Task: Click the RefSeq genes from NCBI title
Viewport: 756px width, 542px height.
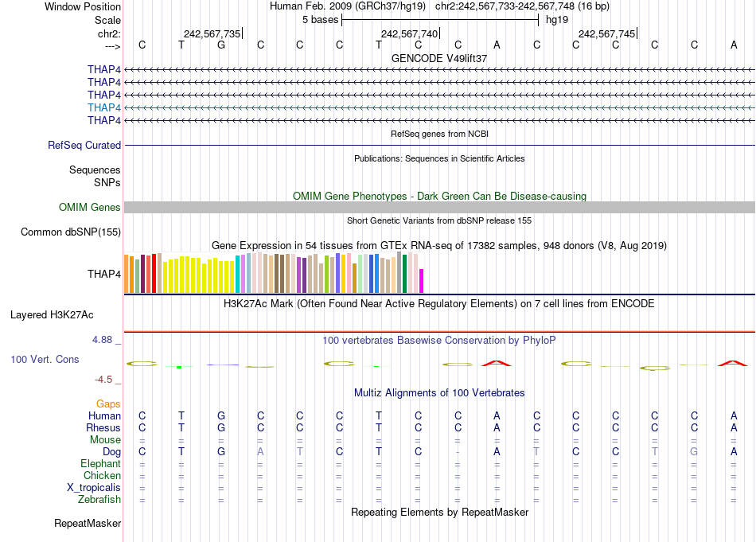Action: [439, 134]
